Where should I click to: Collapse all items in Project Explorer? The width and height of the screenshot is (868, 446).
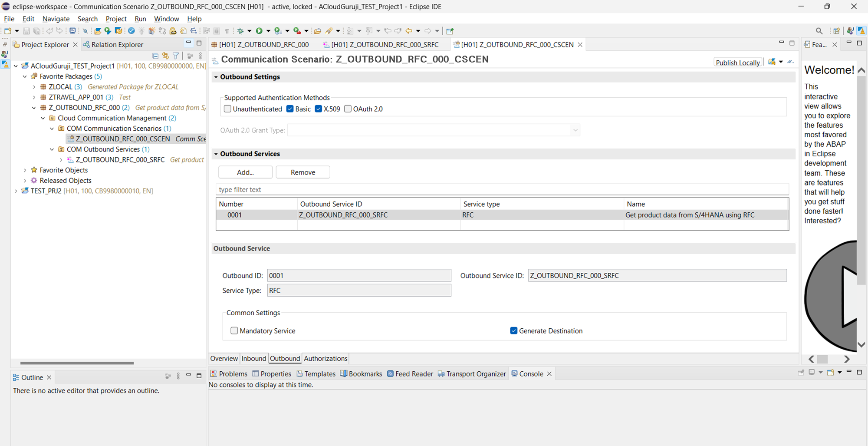point(155,56)
